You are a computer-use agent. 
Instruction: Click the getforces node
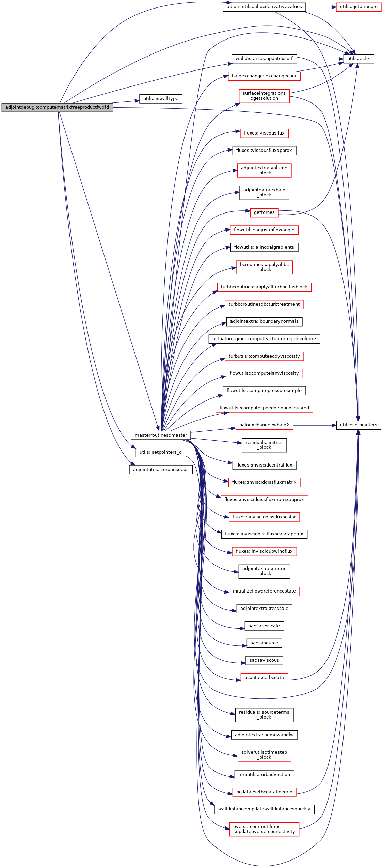264,212
